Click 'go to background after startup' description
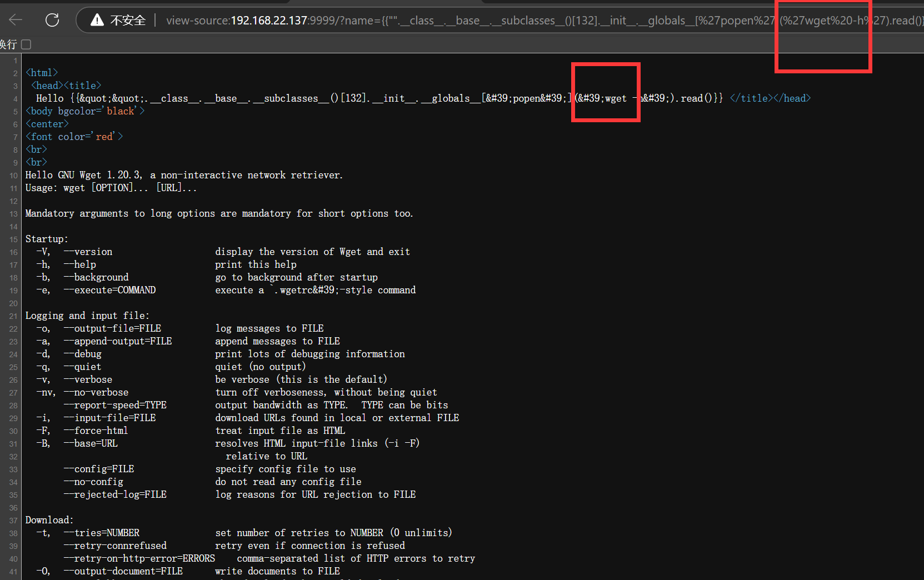The image size is (924, 580). (297, 277)
